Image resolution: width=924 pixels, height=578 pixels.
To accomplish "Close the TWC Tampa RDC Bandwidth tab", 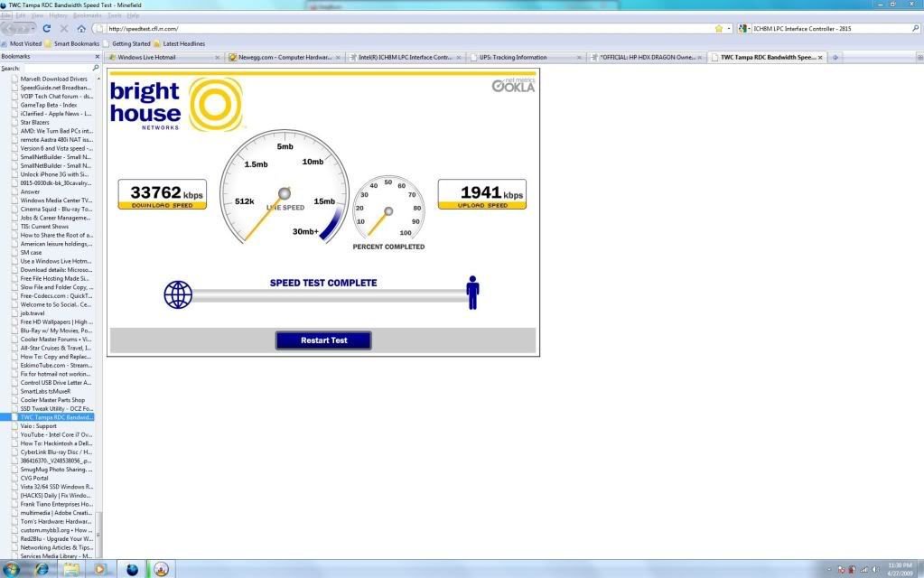I will 820,58.
